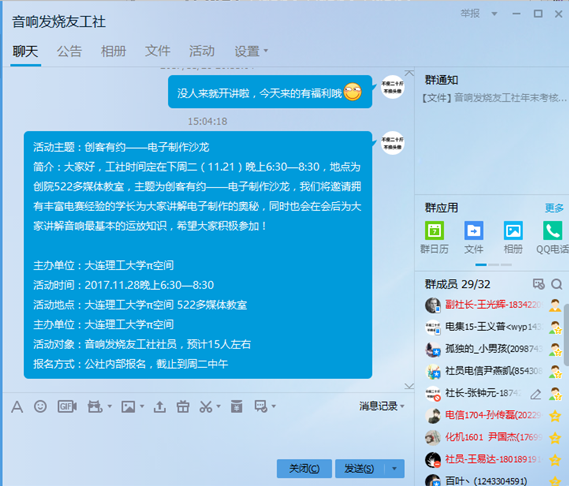
Task: Select member 百叶丶(1243304591)
Action: tap(494, 481)
